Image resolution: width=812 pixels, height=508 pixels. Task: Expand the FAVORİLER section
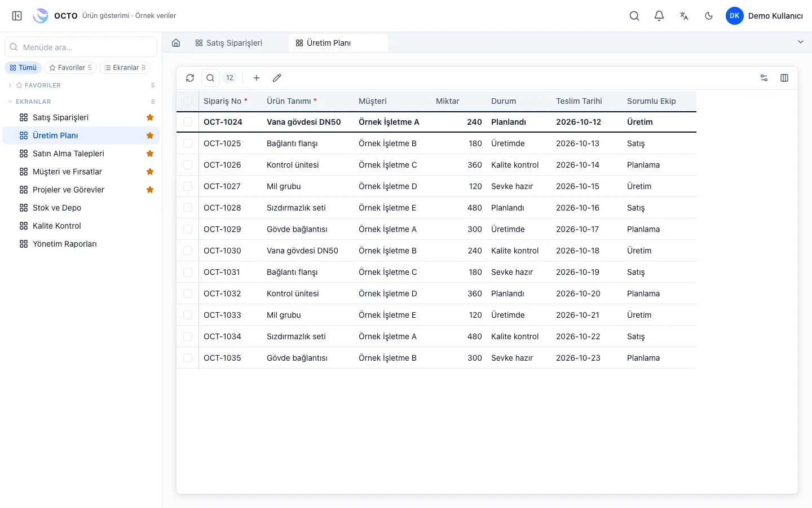81,85
